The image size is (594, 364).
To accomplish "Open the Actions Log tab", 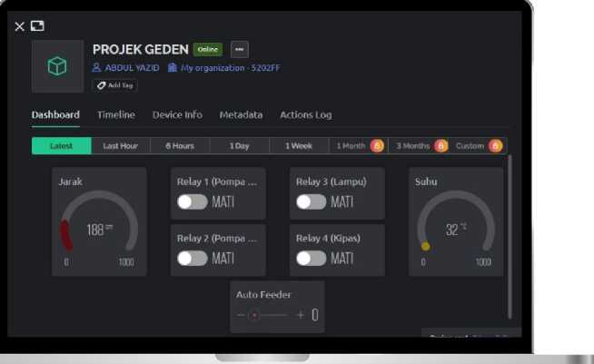I will [305, 115].
